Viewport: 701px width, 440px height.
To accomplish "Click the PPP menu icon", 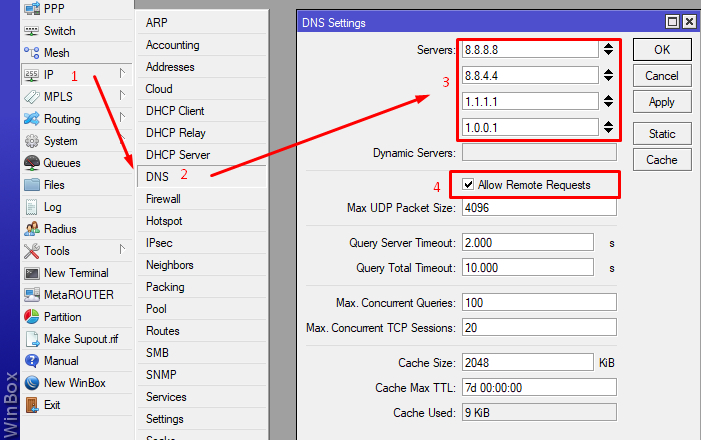I will pos(32,8).
